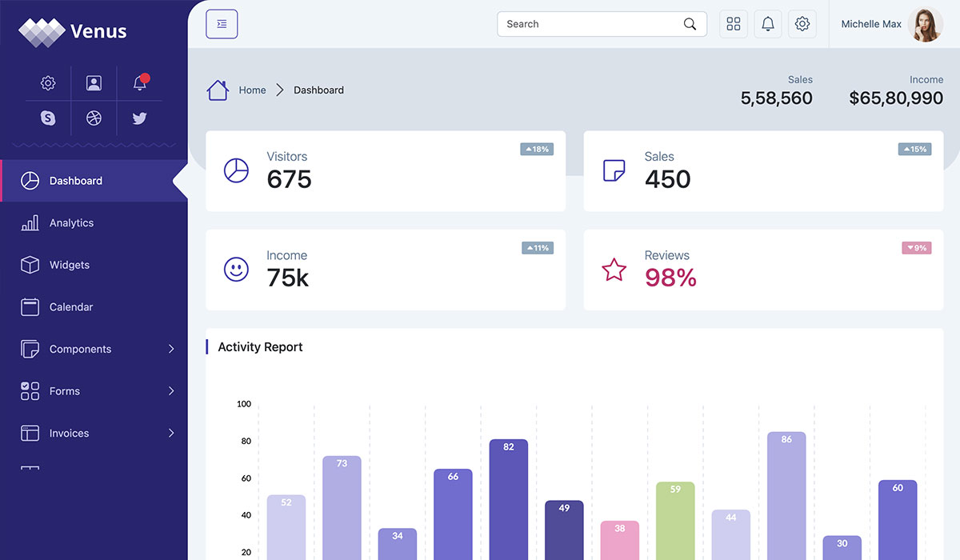Click the Reviews 9% badge
Viewport: 960px width, 560px height.
pos(917,248)
